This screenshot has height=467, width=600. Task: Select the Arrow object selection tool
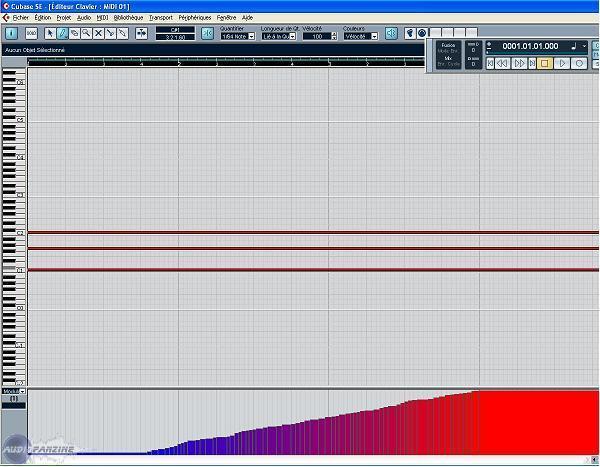click(50, 34)
